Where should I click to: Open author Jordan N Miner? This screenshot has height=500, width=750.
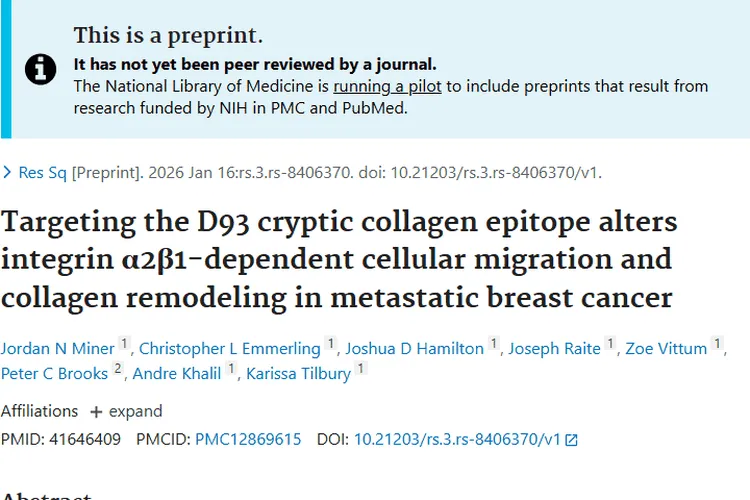click(x=57, y=348)
